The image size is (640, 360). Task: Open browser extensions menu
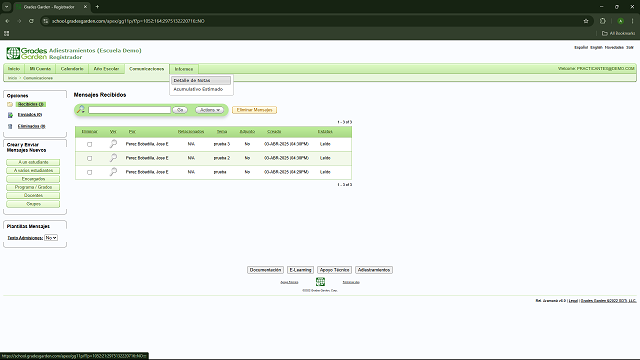pos(603,21)
